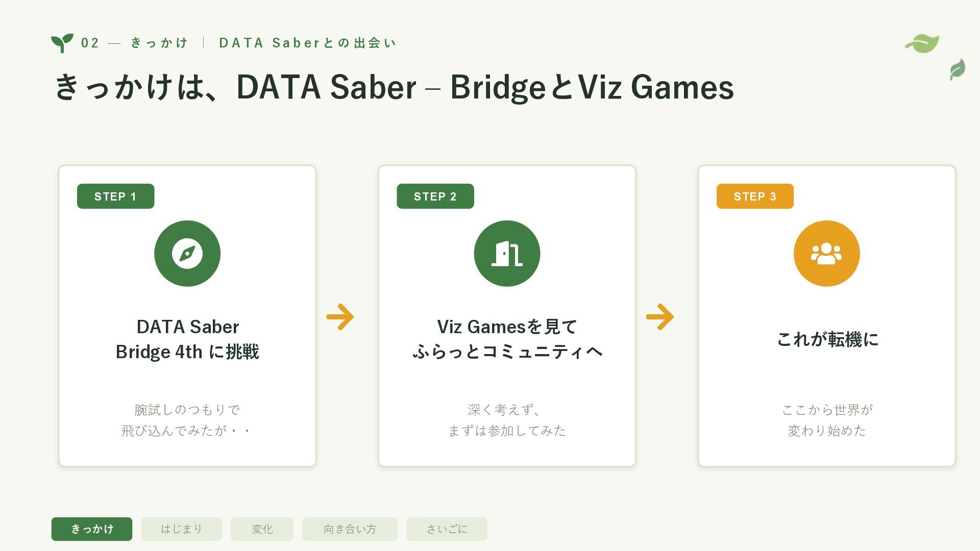Click the green STEP 1 badge
The height and width of the screenshot is (551, 980).
(115, 196)
